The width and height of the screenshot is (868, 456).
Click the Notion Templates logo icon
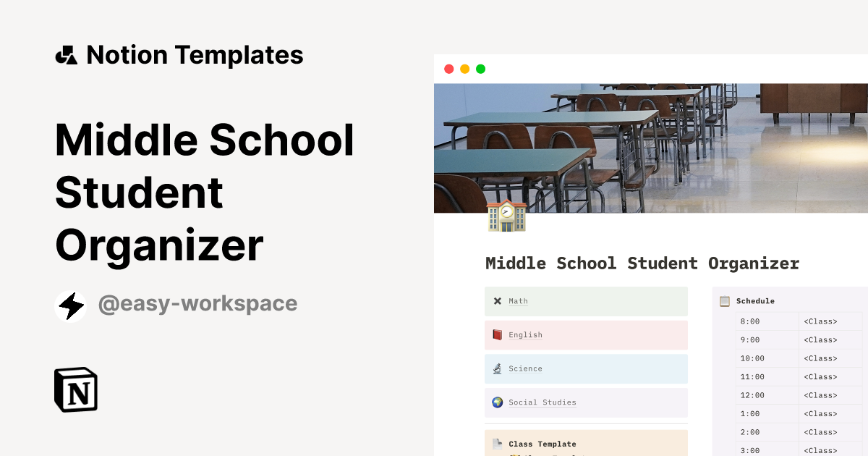pos(66,54)
